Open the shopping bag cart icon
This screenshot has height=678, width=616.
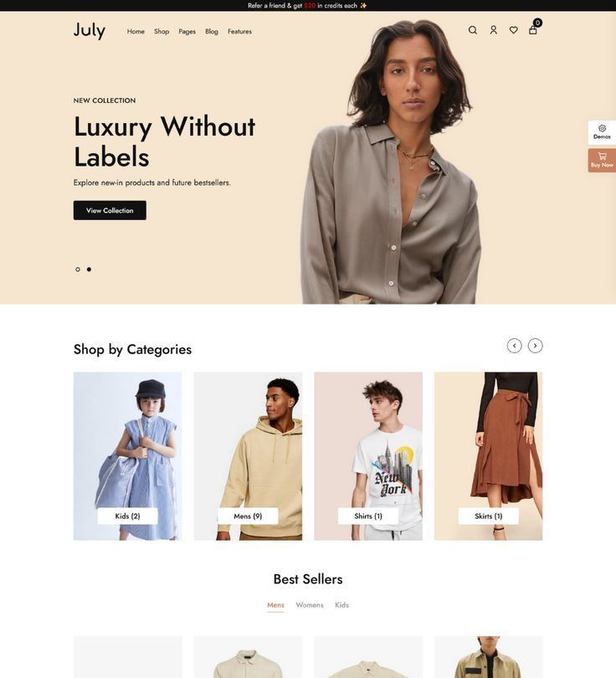(x=533, y=30)
